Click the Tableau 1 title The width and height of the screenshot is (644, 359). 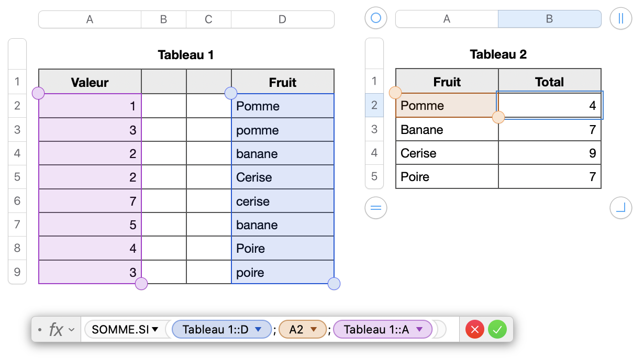tap(186, 54)
